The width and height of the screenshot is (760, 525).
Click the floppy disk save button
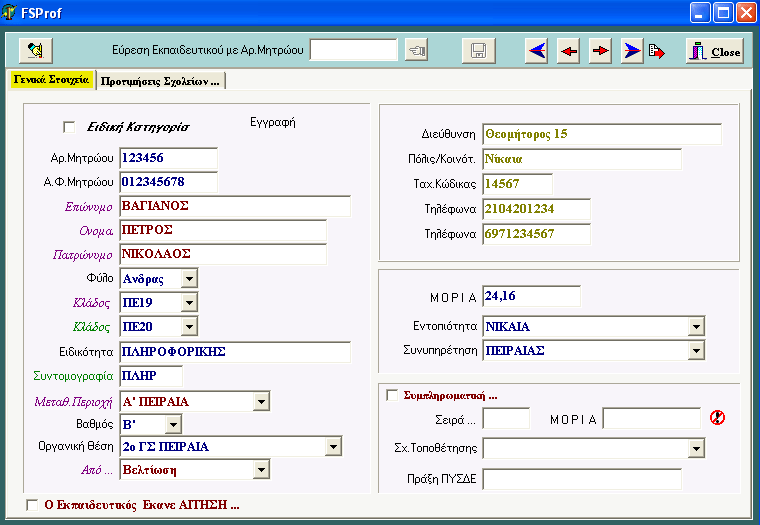(x=478, y=51)
